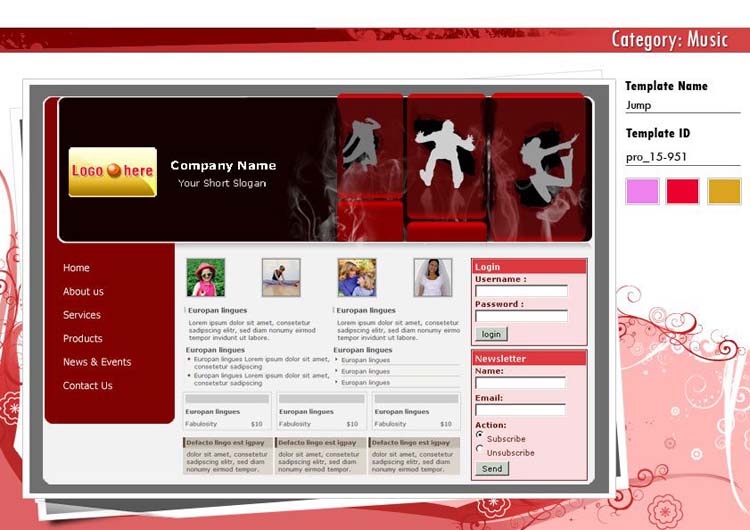Click the Username input field
Image resolution: width=750 pixels, height=530 pixels.
pyautogui.click(x=521, y=292)
